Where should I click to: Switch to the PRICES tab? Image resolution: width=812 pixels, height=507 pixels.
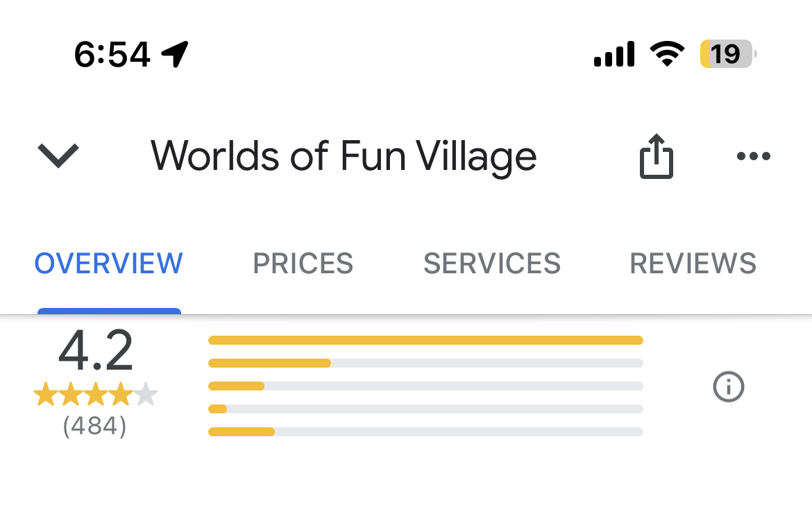point(303,264)
